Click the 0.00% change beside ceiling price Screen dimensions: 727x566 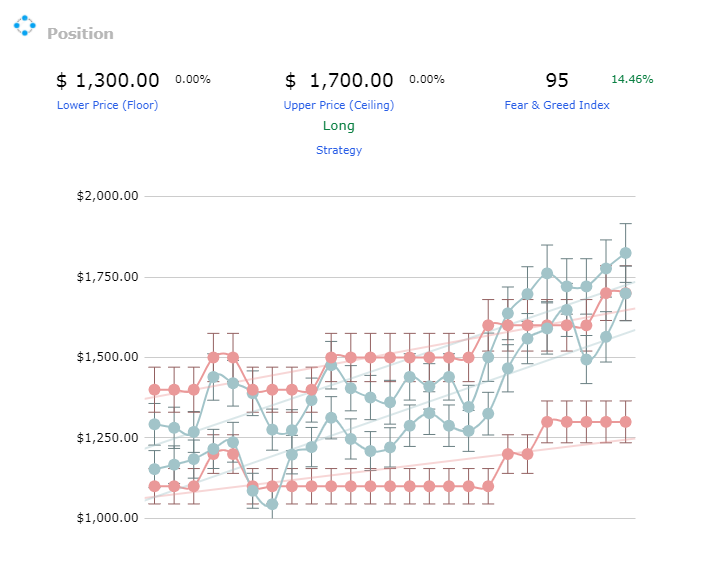(x=427, y=79)
